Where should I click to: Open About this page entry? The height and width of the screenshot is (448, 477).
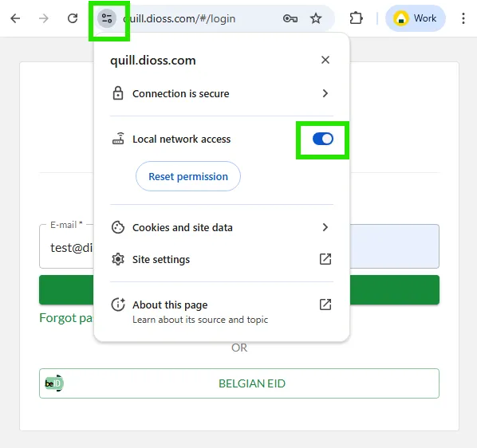pos(222,311)
